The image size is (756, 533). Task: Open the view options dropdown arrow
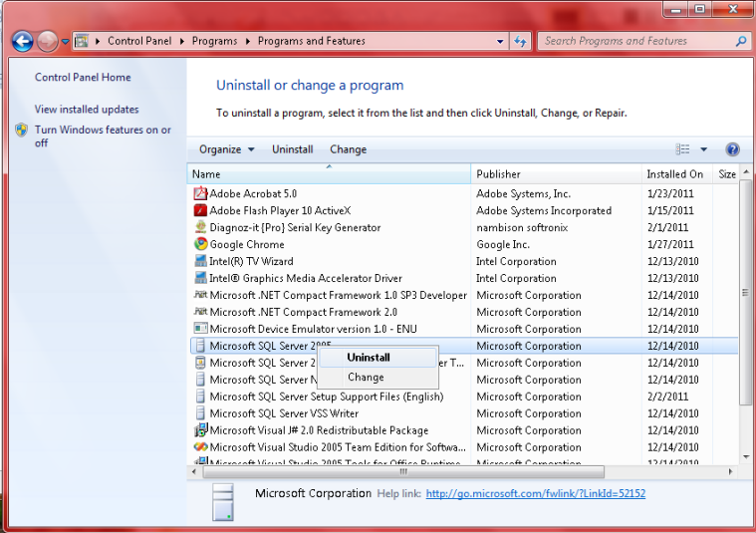[703, 149]
